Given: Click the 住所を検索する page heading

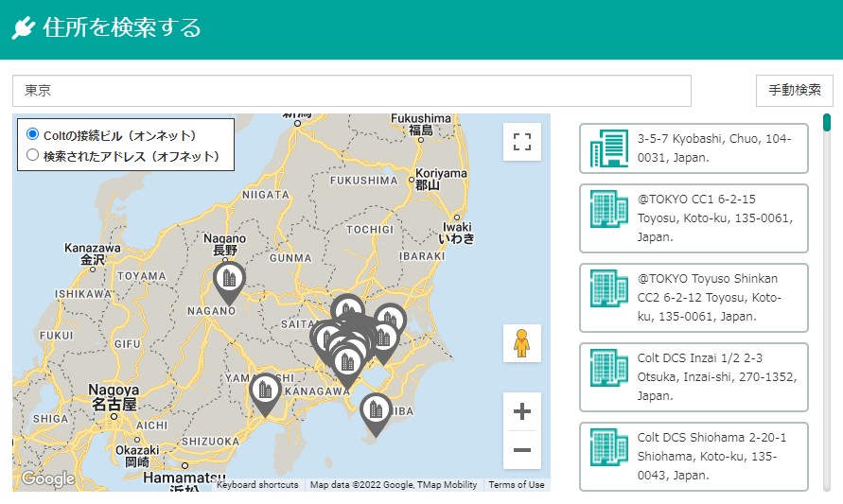Looking at the screenshot, I should pyautogui.click(x=121, y=28).
